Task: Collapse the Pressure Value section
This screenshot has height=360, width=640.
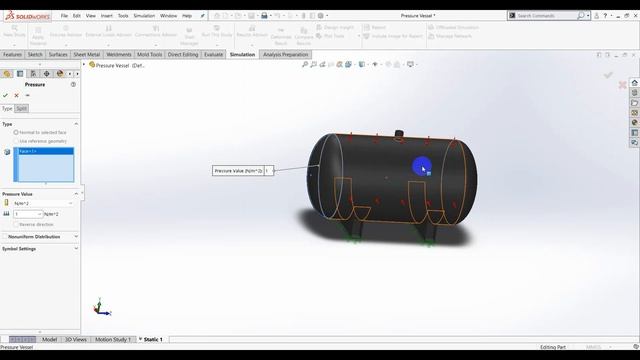Action: [76, 194]
